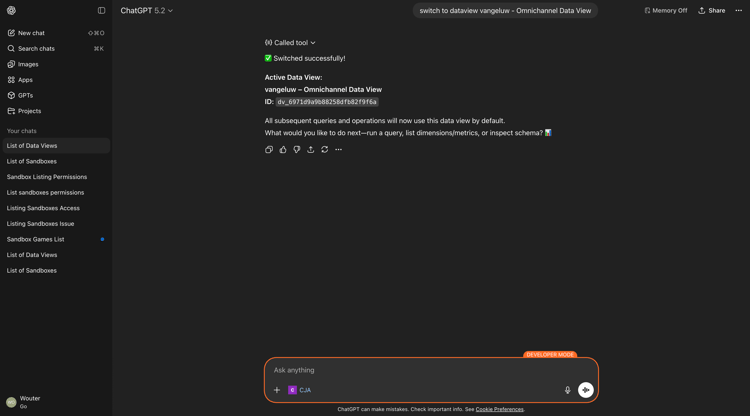Start a New chat

click(x=56, y=33)
